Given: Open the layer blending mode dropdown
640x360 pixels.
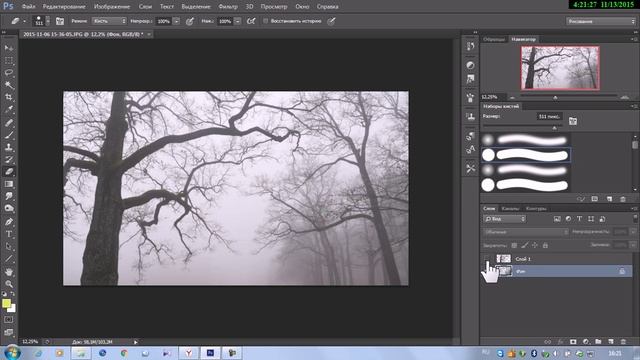Looking at the screenshot, I should 526,232.
